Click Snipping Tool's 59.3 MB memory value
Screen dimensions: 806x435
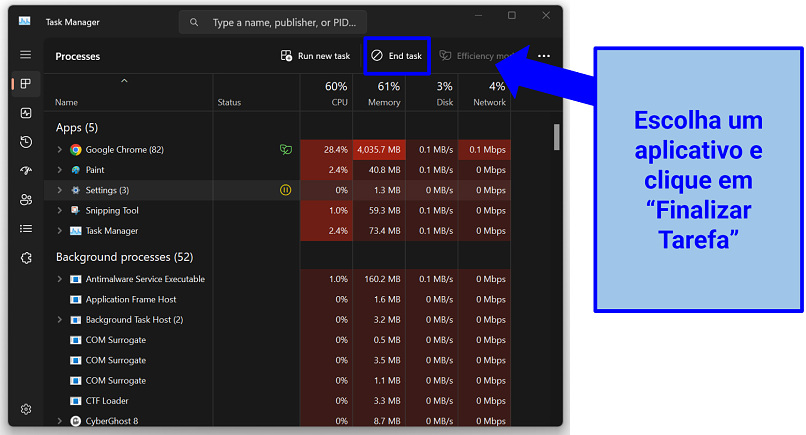384,210
